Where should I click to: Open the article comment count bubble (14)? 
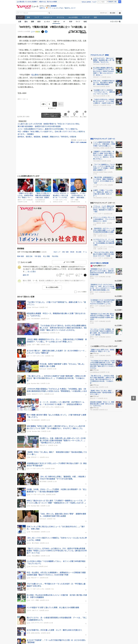[33, 32]
